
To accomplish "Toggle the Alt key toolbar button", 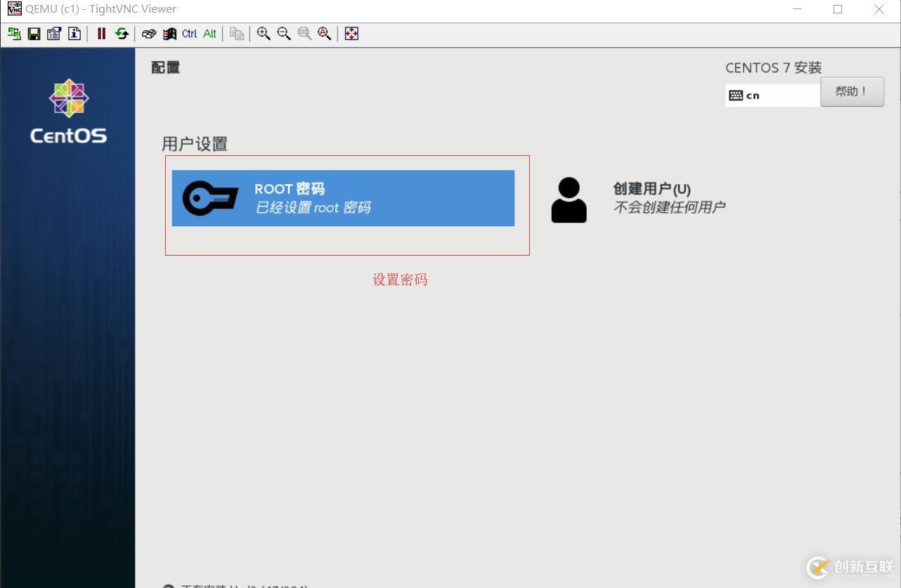I will pyautogui.click(x=210, y=34).
